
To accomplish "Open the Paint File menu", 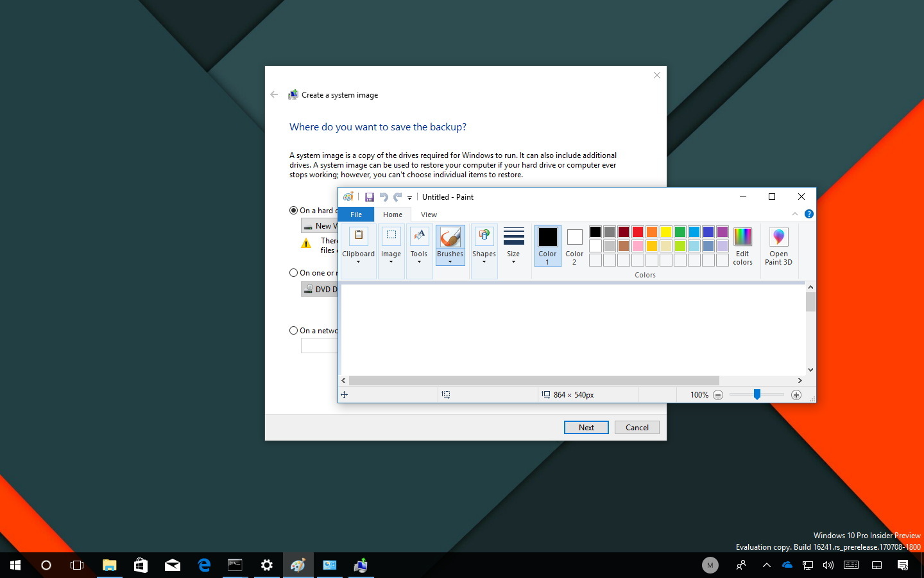I will [x=356, y=215].
